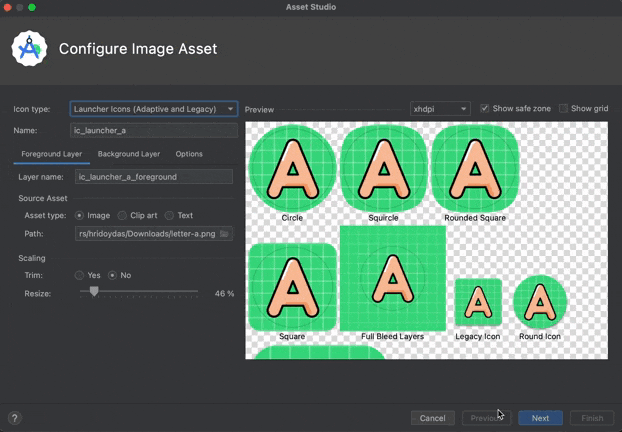Select the Image asset type radio

[x=79, y=215]
